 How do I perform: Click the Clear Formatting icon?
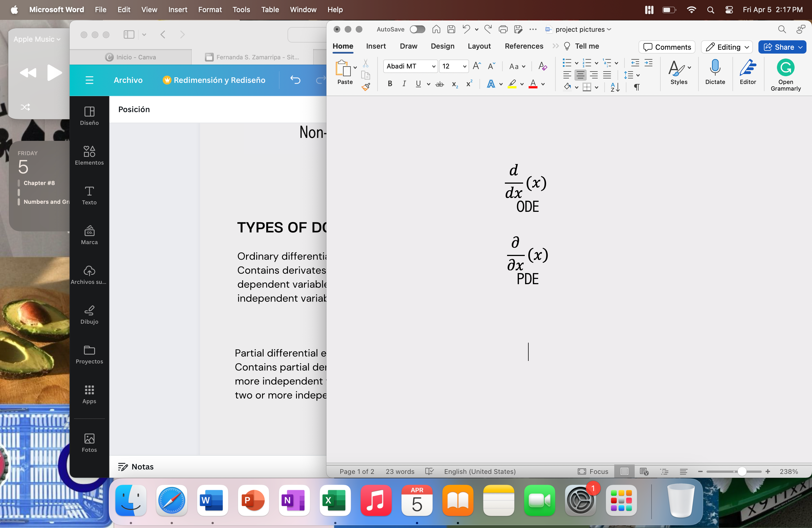(x=542, y=66)
